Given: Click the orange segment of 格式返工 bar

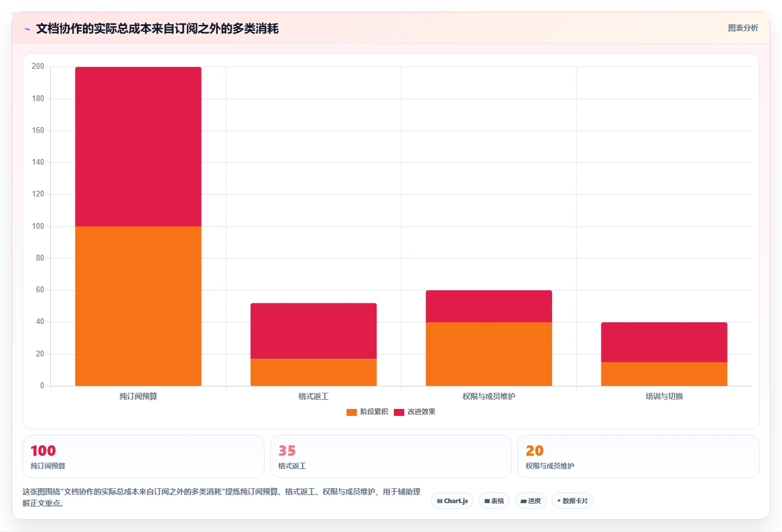Looking at the screenshot, I should (314, 373).
